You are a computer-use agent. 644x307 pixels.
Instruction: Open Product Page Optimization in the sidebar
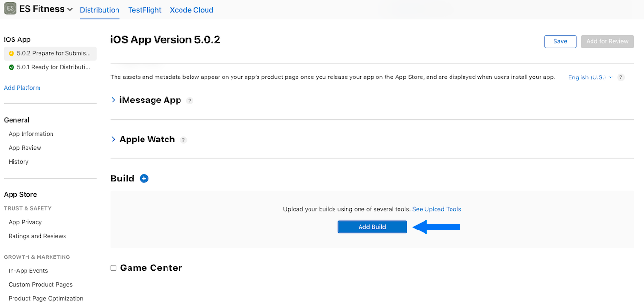click(46, 299)
